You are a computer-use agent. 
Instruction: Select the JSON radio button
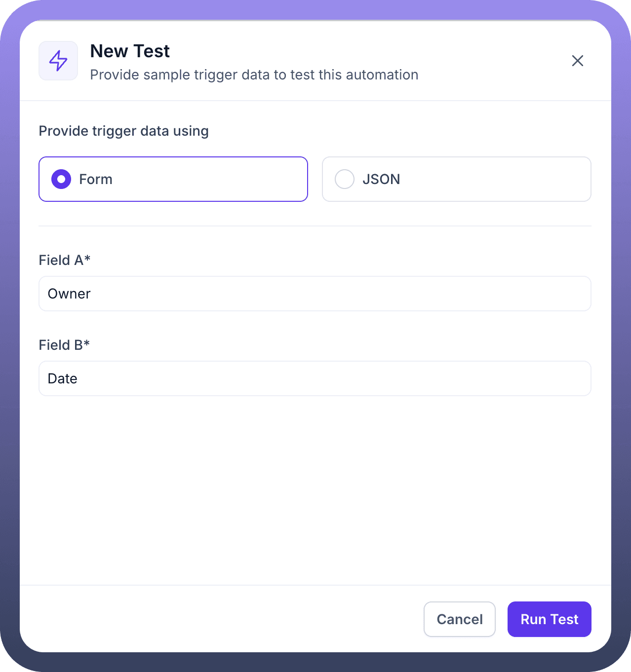[345, 179]
